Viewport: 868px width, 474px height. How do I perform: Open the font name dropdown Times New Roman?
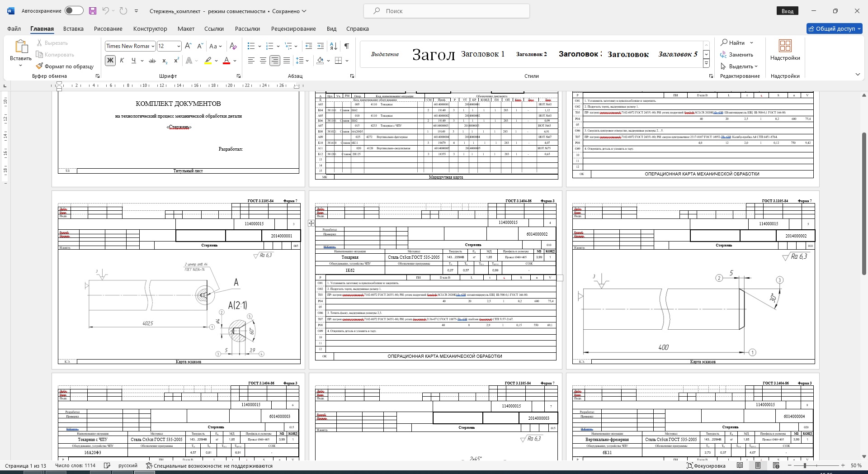[153, 46]
